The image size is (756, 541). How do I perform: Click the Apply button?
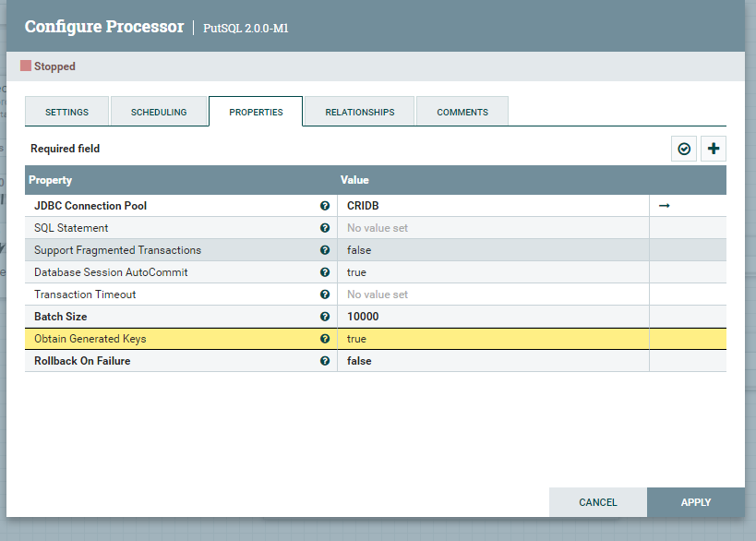tap(695, 502)
